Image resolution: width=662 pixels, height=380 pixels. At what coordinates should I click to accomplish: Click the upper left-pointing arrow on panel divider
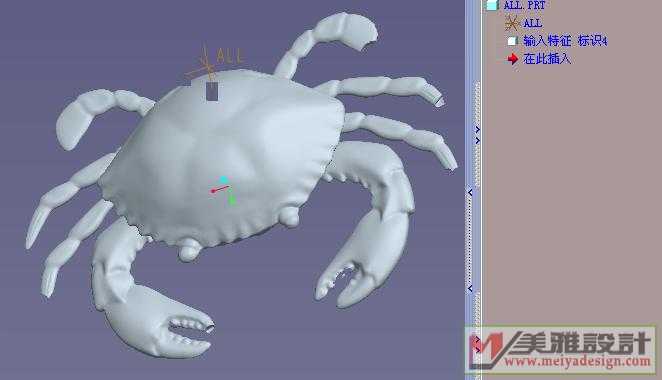point(470,193)
